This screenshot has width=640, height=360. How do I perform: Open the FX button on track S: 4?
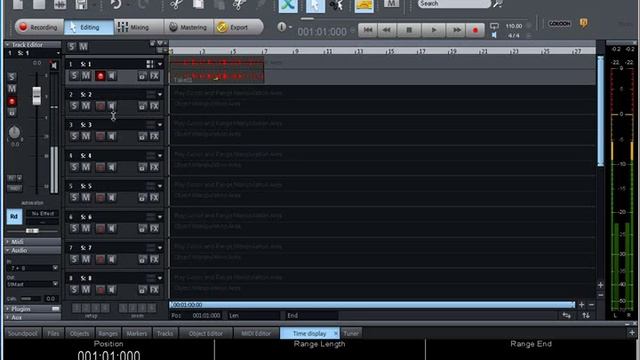[x=154, y=167]
